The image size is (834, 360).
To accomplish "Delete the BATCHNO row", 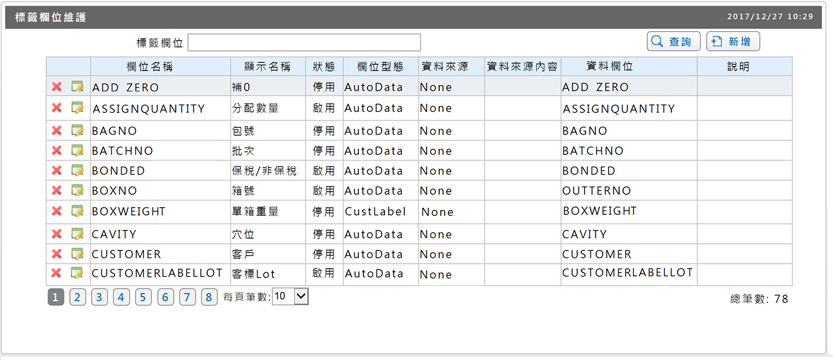I will click(x=56, y=150).
